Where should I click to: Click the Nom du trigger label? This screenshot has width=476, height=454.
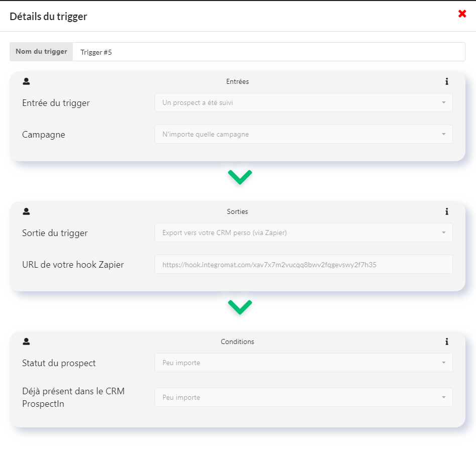[41, 52]
